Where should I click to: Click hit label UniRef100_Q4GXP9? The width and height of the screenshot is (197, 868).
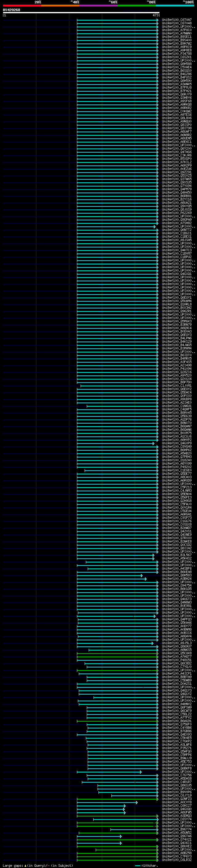point(176,443)
